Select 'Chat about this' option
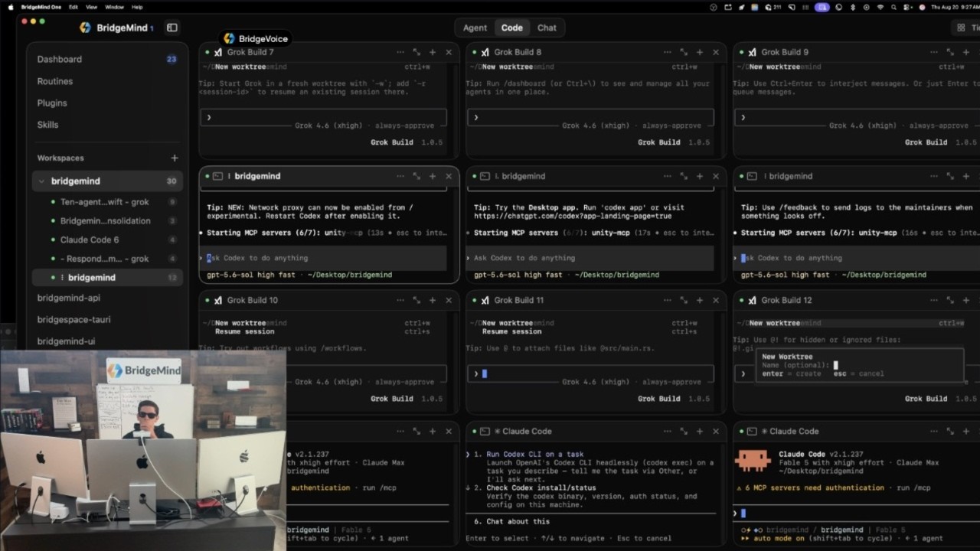This screenshot has width=980, height=551. coord(518,521)
